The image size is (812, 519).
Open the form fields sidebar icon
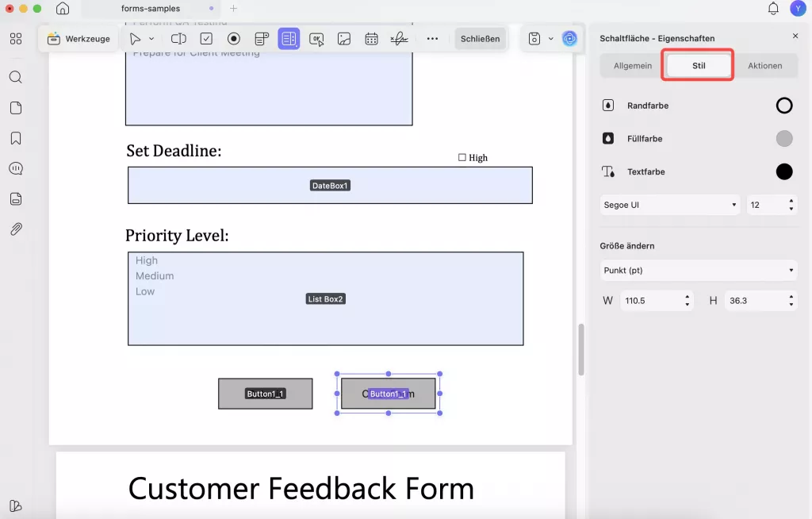click(16, 199)
